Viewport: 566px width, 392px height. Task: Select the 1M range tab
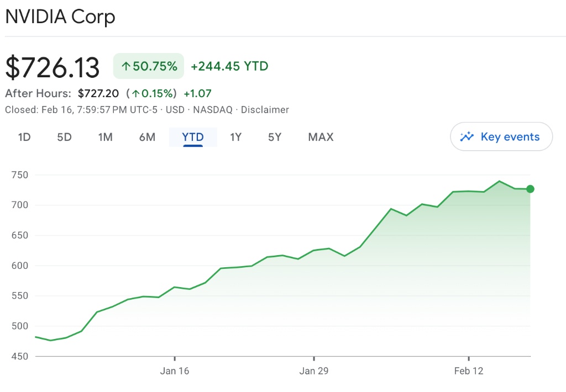tap(106, 137)
